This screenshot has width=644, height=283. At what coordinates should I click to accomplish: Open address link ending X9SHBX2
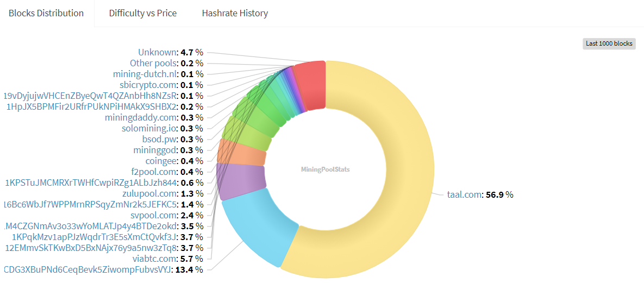pos(91,107)
